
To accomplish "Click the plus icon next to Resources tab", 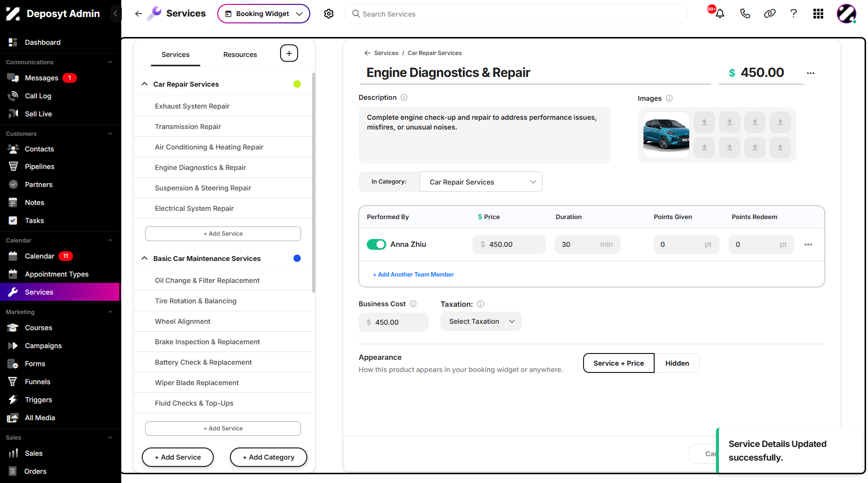I will (x=289, y=53).
